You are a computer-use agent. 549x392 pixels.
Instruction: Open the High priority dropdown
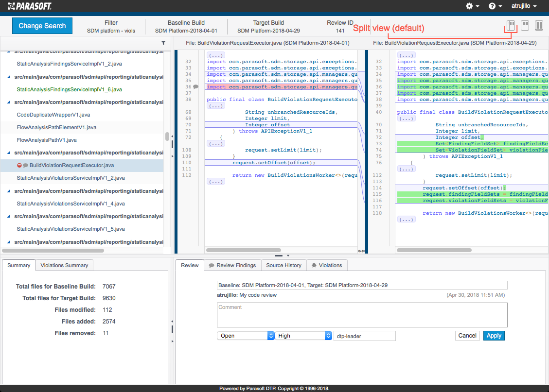(x=303, y=336)
